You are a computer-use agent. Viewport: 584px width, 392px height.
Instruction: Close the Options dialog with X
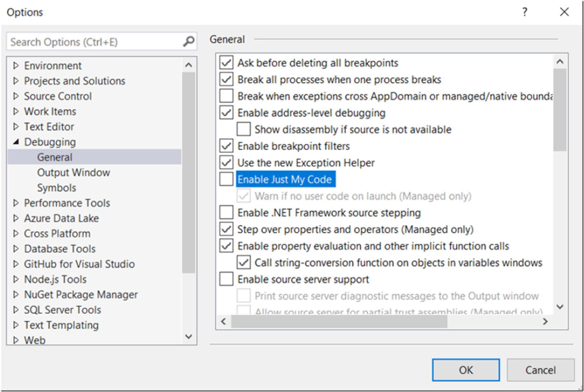[564, 12]
